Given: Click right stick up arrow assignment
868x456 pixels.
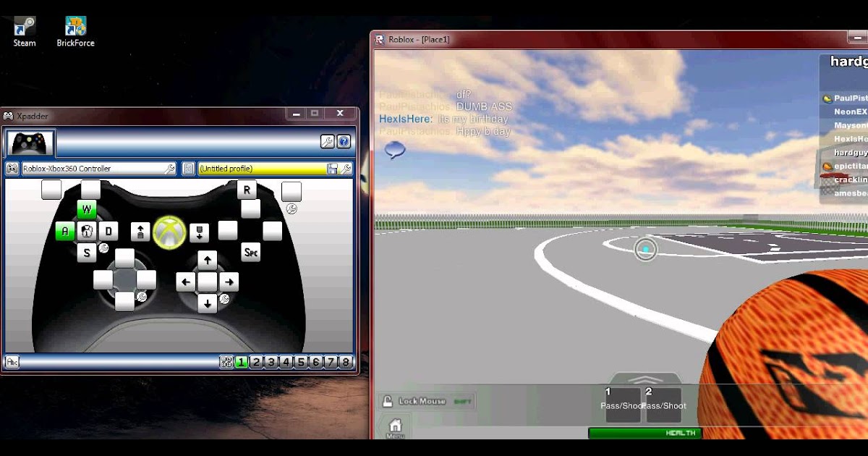Looking at the screenshot, I should coord(208,261).
